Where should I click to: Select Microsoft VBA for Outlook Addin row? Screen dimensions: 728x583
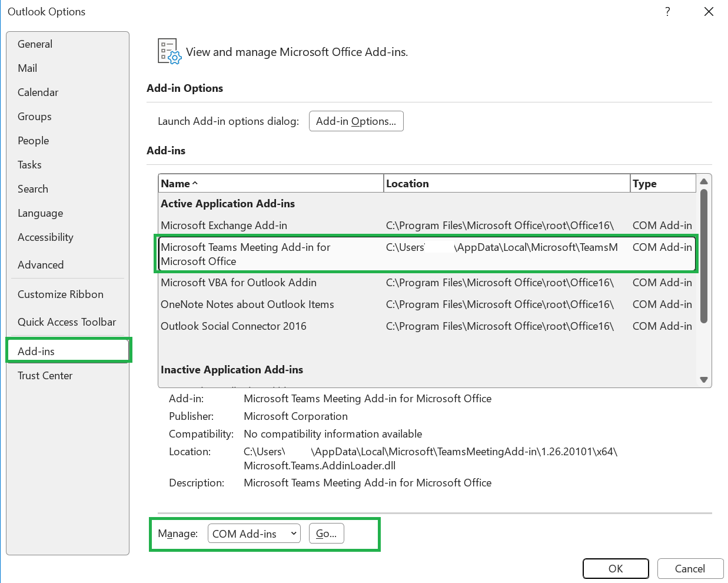coord(427,283)
